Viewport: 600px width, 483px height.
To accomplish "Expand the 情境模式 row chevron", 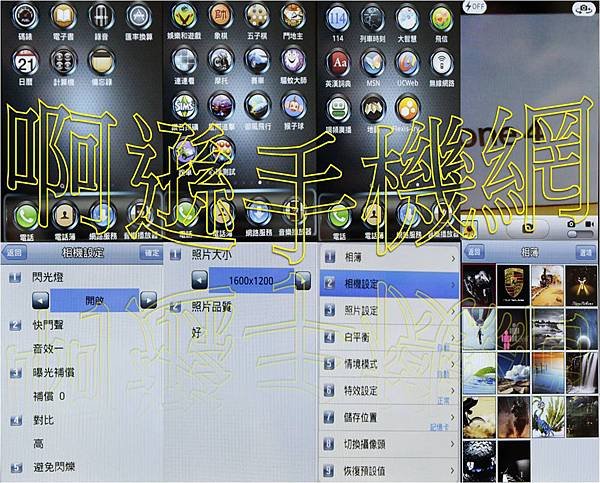I will [453, 364].
